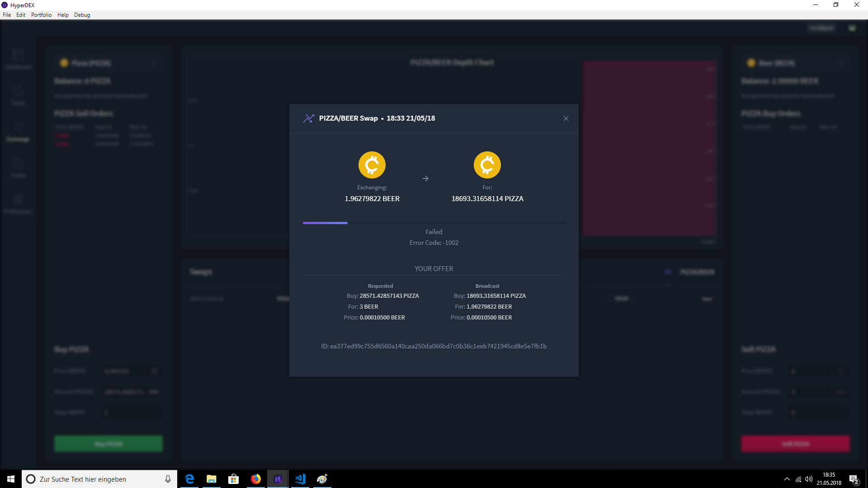The width and height of the screenshot is (868, 488).
Task: Open Trades history from the sidebar
Action: [x=18, y=167]
